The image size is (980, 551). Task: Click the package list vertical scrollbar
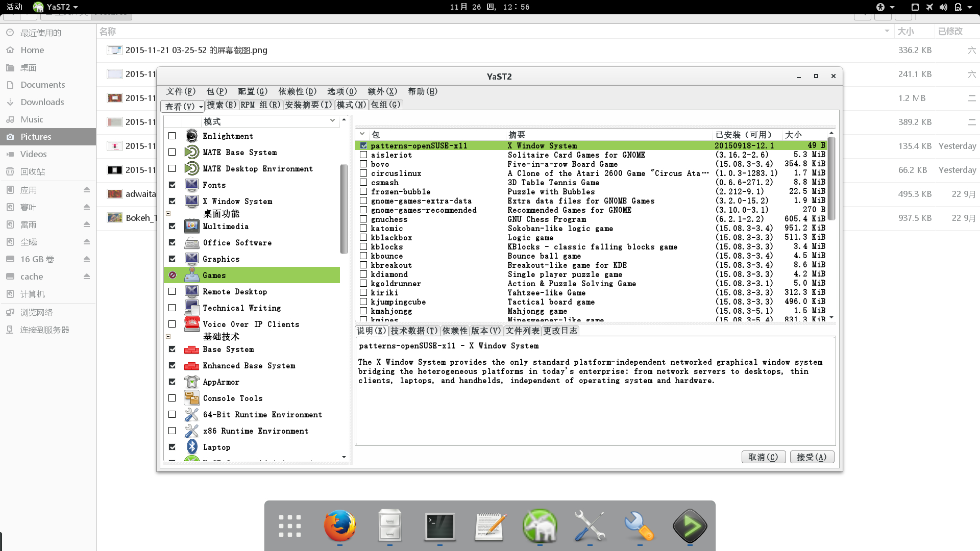831,179
